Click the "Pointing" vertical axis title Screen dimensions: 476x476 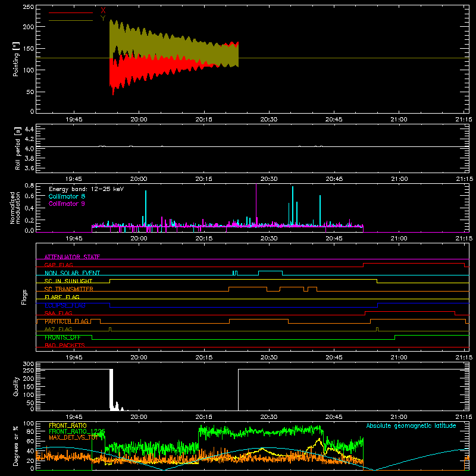pyautogui.click(x=16, y=59)
